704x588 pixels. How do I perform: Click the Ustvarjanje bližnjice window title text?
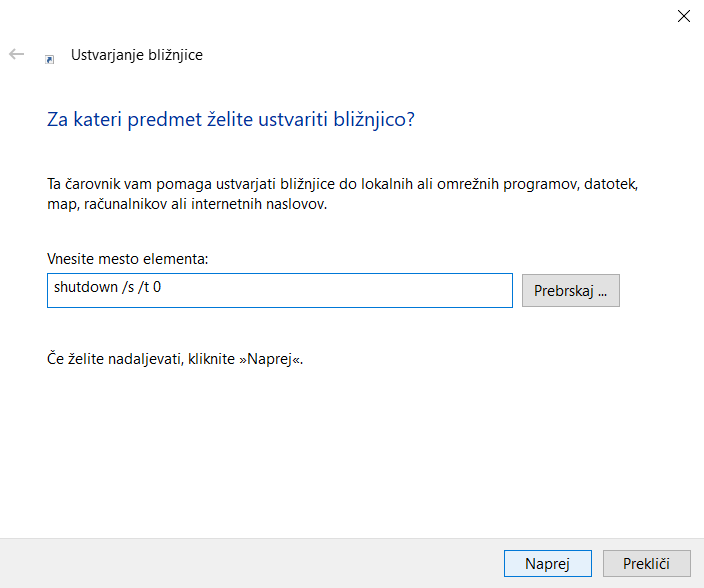(x=136, y=55)
